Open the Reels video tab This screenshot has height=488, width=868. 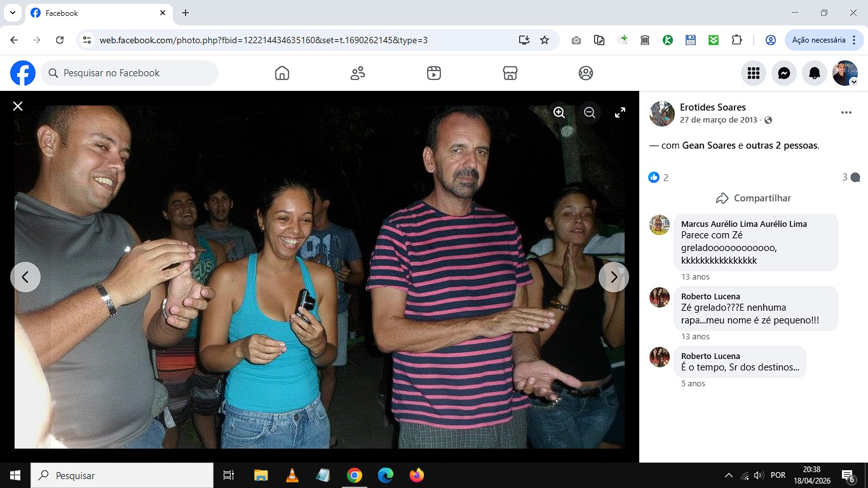point(434,73)
